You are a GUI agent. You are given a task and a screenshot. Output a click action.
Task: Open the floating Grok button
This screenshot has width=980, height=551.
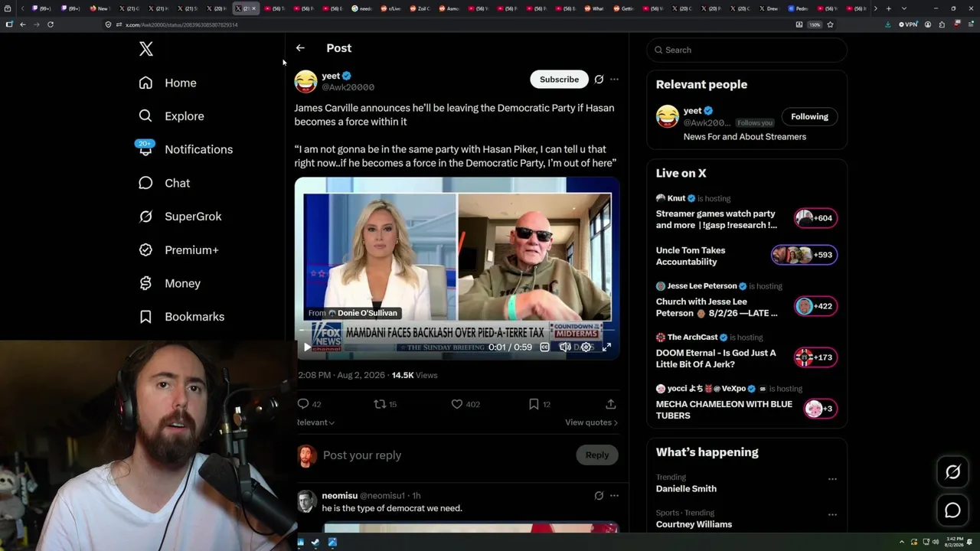click(x=952, y=472)
